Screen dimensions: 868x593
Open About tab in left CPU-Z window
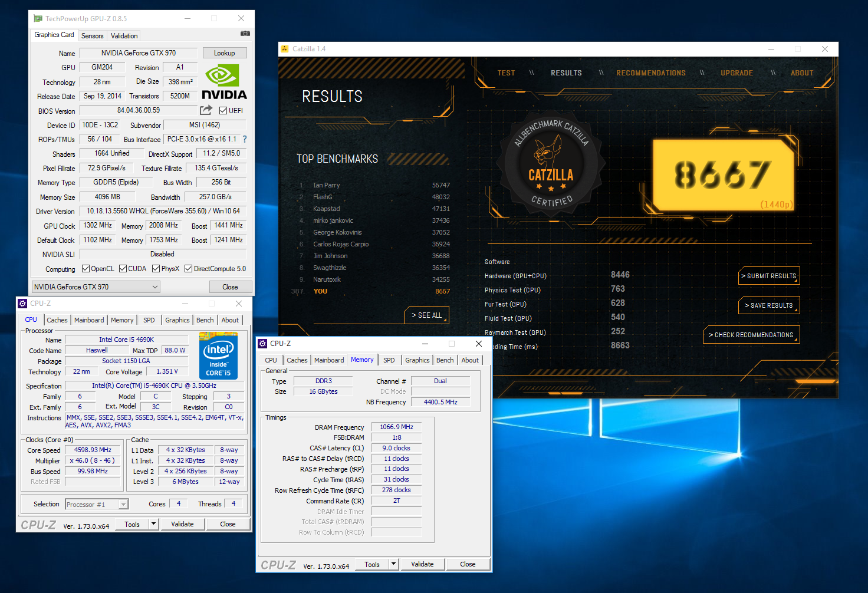tap(230, 320)
